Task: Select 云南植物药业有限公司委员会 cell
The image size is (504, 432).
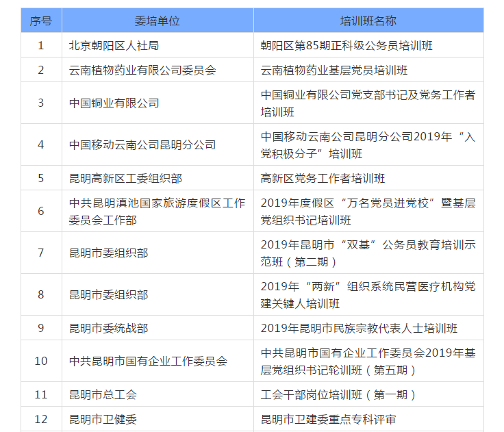Action: point(157,70)
